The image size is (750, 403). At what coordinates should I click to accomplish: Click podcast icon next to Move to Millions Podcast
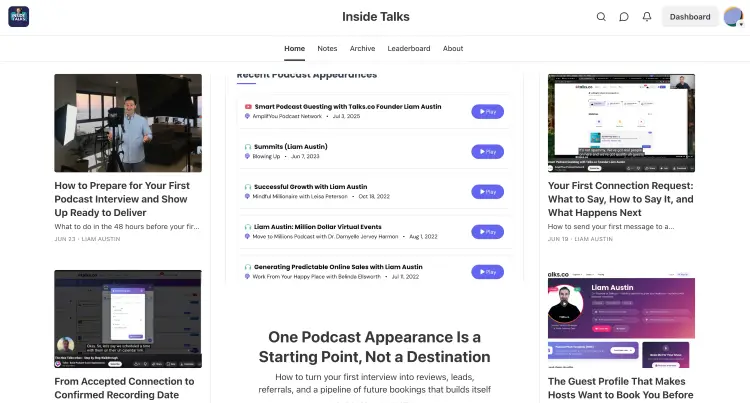click(247, 237)
